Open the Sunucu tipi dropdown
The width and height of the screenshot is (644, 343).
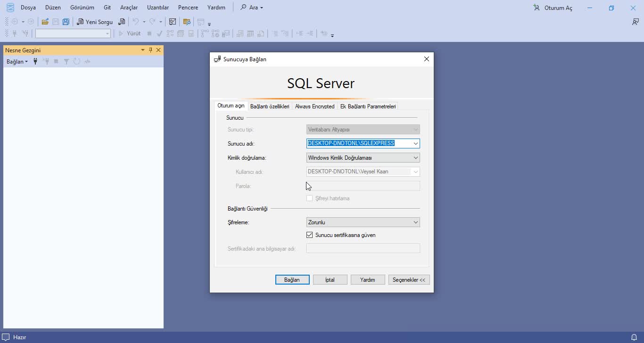(416, 130)
